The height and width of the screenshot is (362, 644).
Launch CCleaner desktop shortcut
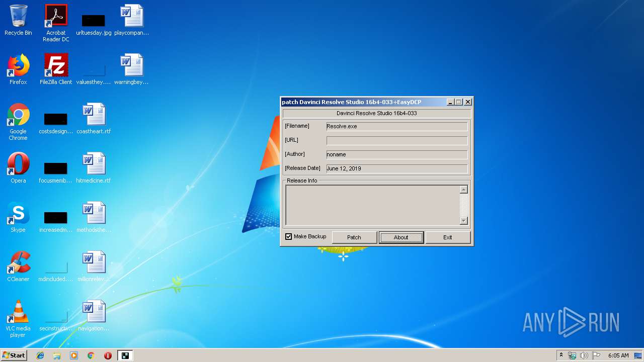click(x=18, y=266)
